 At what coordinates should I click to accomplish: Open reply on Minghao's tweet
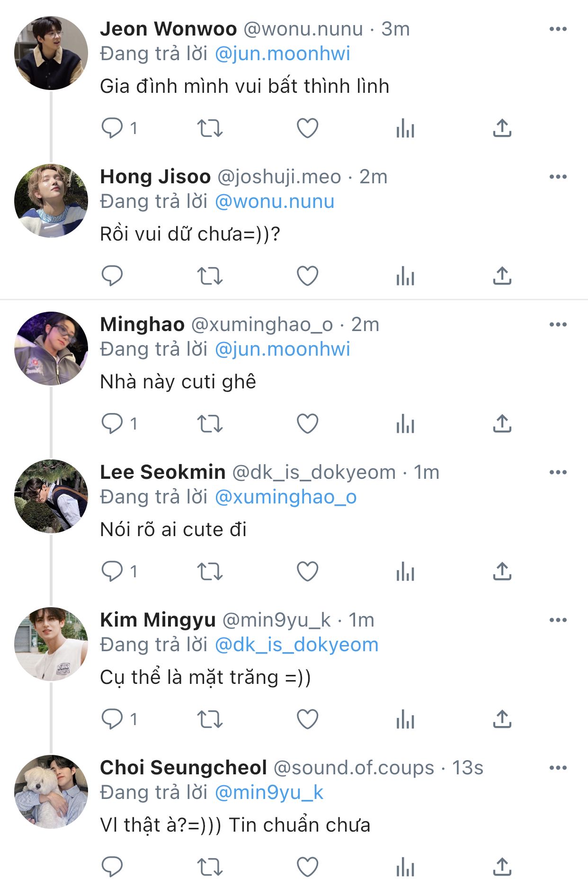[112, 423]
